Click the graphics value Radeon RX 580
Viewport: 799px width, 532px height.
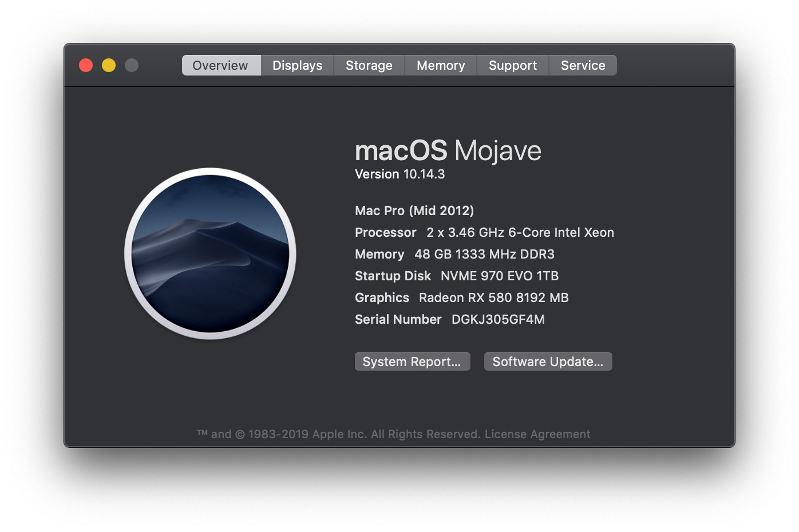(x=493, y=297)
